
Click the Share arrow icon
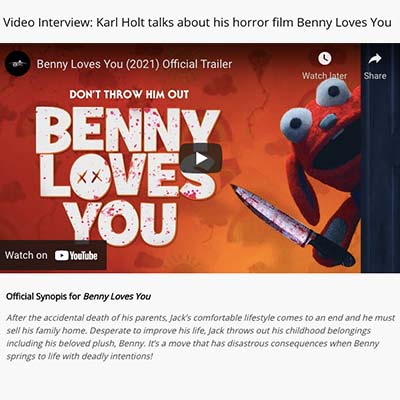tap(375, 59)
